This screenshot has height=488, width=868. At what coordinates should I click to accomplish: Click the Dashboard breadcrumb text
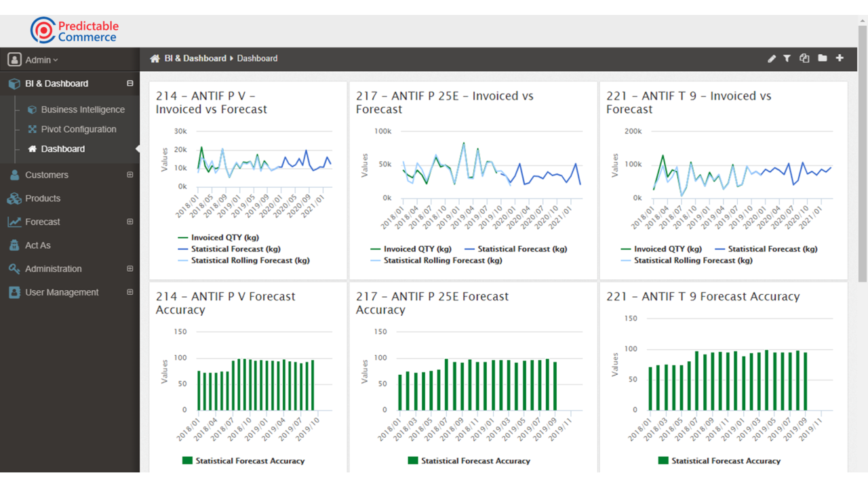click(257, 58)
